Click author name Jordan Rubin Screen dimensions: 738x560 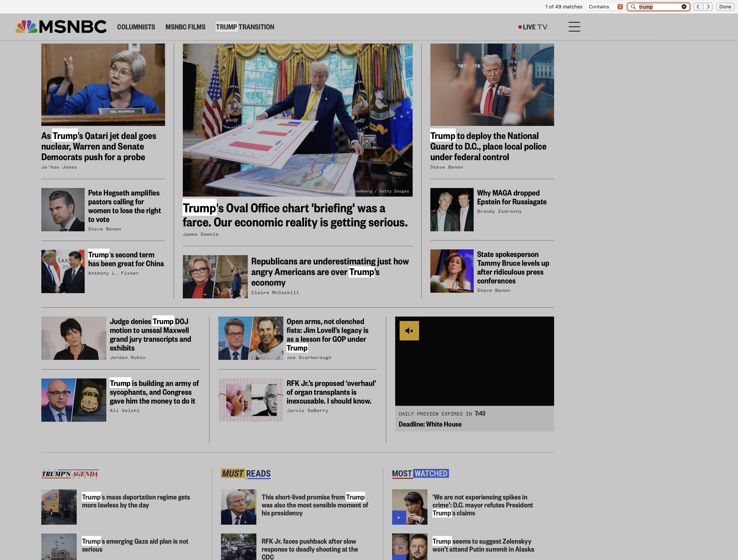click(x=128, y=358)
